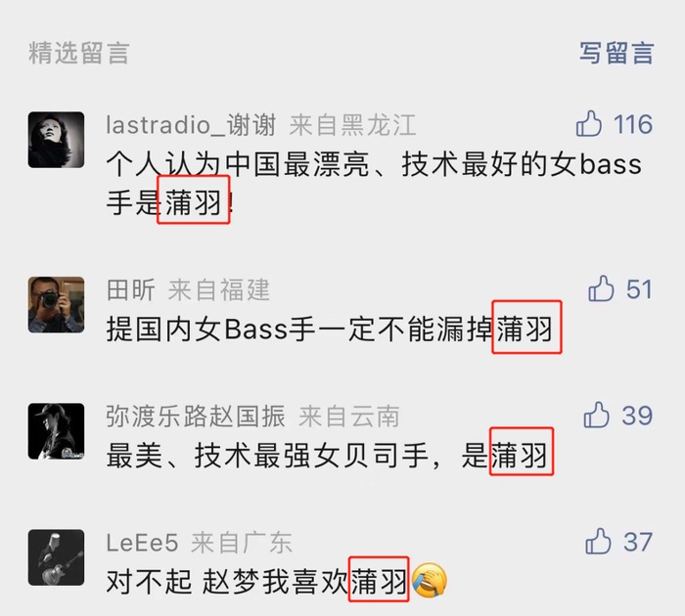Like the comment from 弥渡乐路赵国振
685x616 pixels.
pos(596,415)
